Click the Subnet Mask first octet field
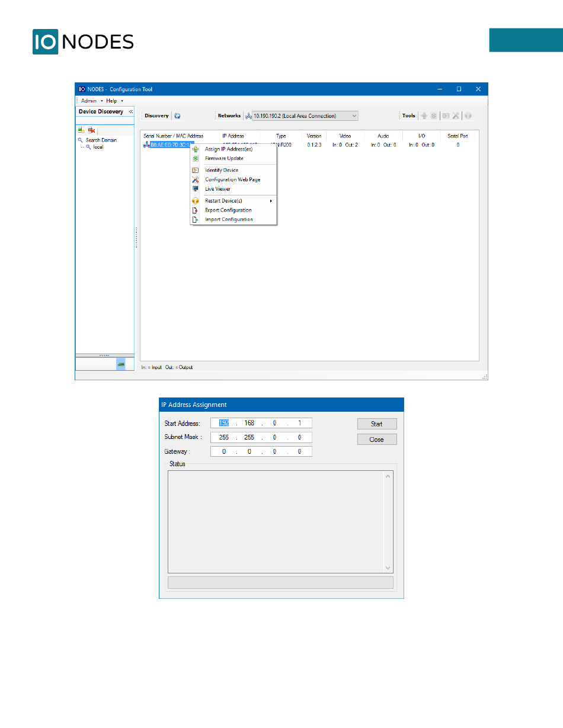 [x=224, y=437]
